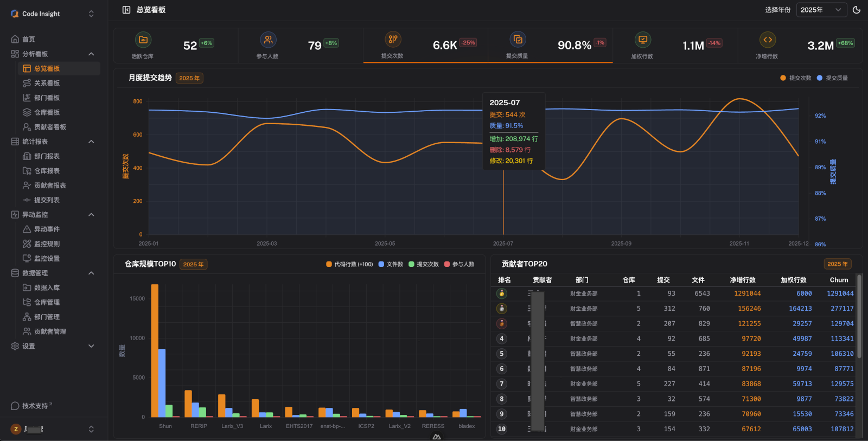Screen dimensions: 868x441
Task: Collapse the 分析看板 sidebar section
Action: click(x=91, y=54)
